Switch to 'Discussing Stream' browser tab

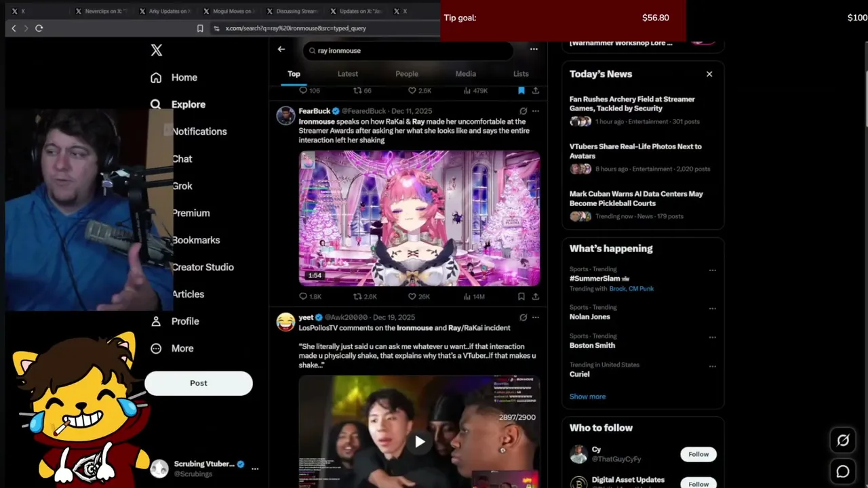(292, 11)
